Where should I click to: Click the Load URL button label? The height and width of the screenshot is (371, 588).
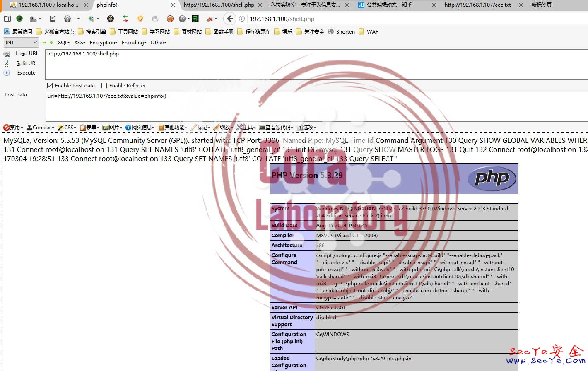(27, 53)
